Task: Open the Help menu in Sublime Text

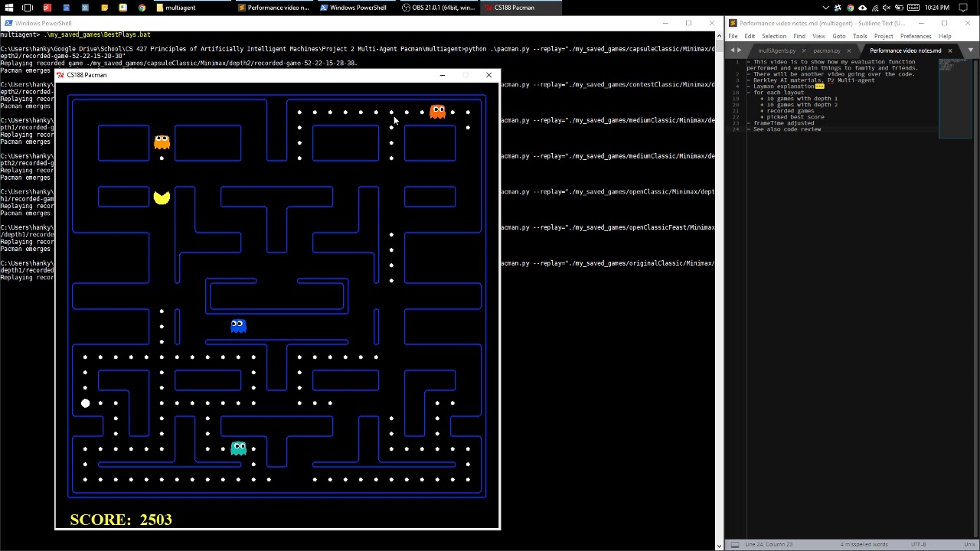Action: 945,36
